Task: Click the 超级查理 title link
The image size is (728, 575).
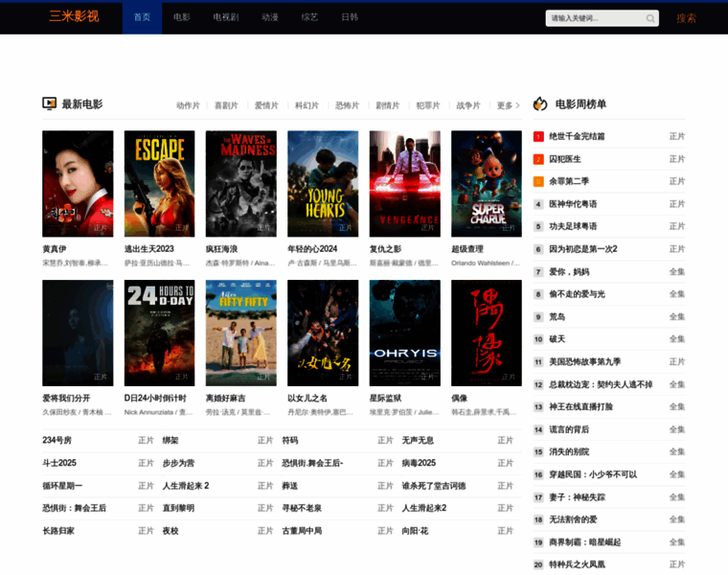Action: click(467, 249)
